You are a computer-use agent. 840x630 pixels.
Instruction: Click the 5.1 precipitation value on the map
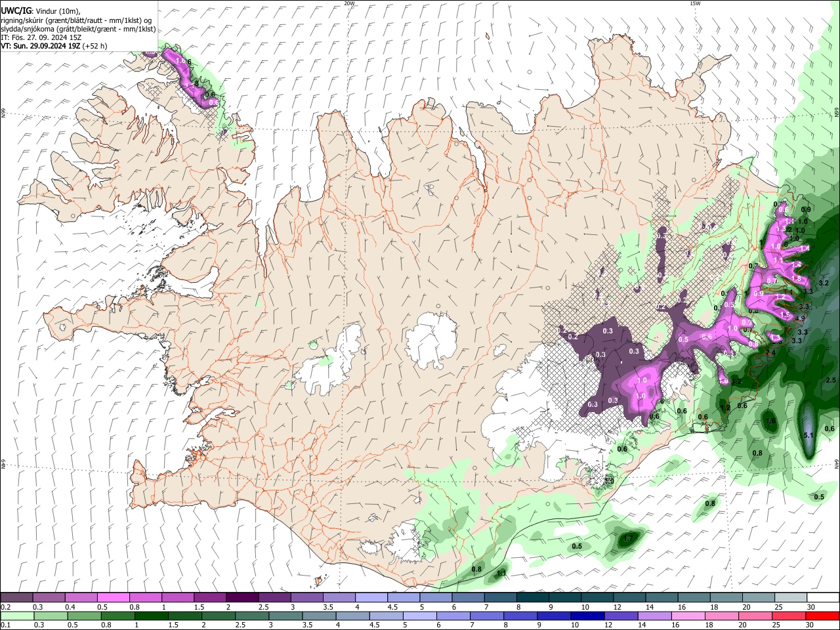pyautogui.click(x=809, y=435)
